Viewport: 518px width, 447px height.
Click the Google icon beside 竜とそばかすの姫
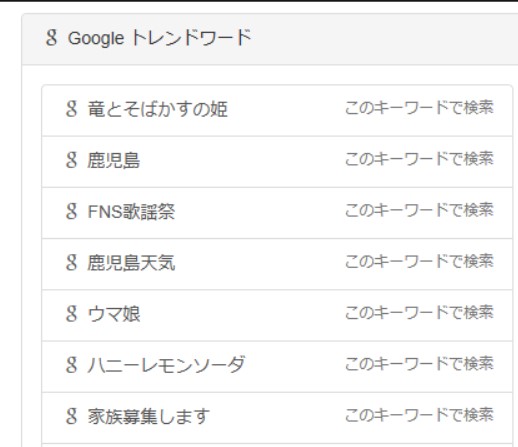coord(71,109)
